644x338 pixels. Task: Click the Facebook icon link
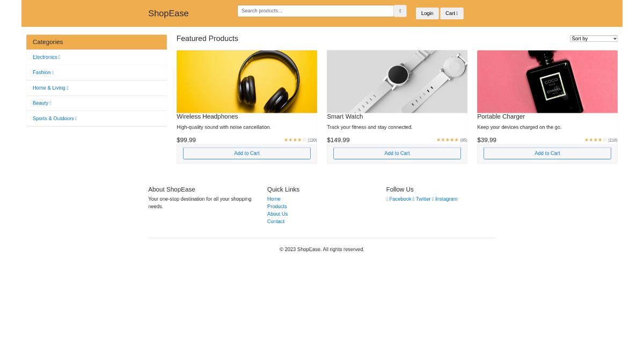coord(398,199)
